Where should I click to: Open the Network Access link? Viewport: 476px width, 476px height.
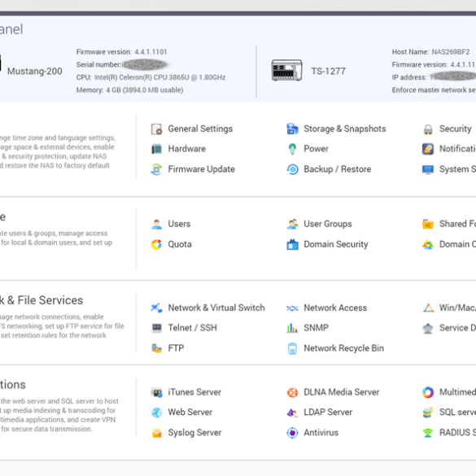pos(335,308)
